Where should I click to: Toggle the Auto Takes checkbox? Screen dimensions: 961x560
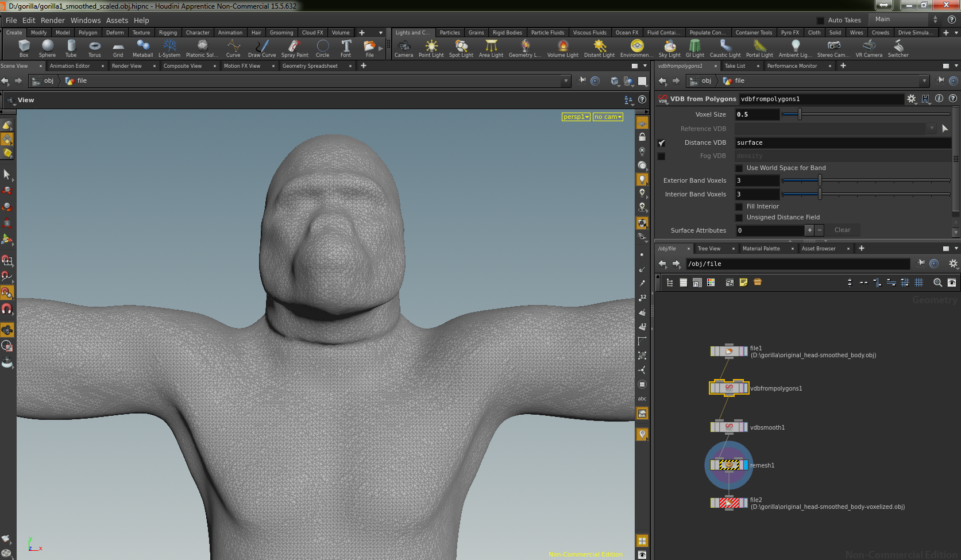click(x=820, y=20)
